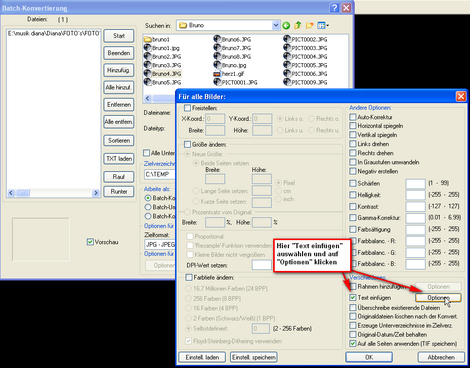Uncheck Auf alle Seiten anwenden
This screenshot has height=368, width=470.
point(353,343)
